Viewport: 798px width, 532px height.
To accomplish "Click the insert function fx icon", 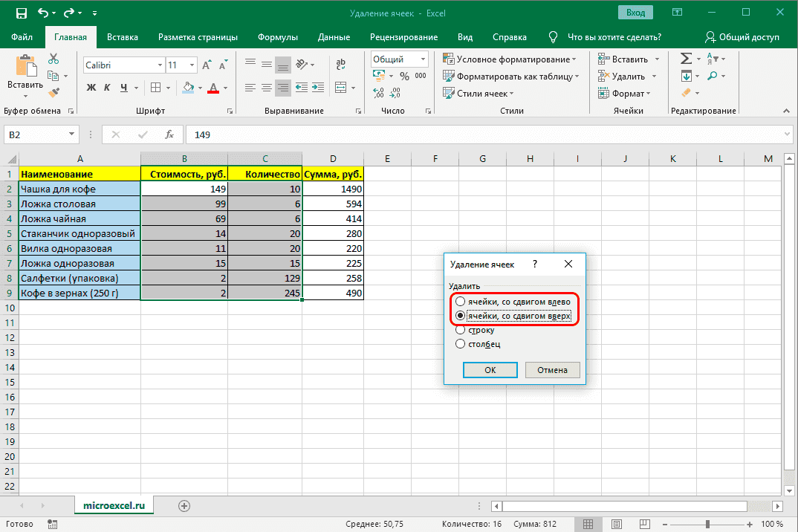I will tap(169, 134).
